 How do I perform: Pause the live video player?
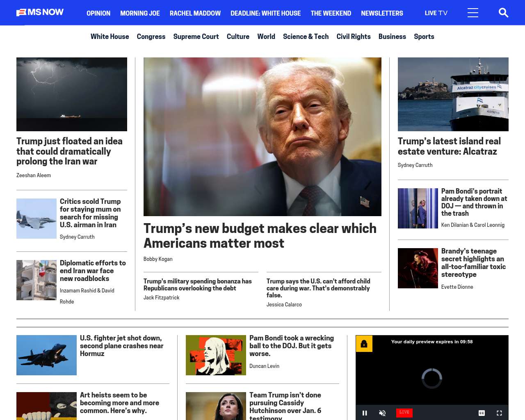[365, 413]
